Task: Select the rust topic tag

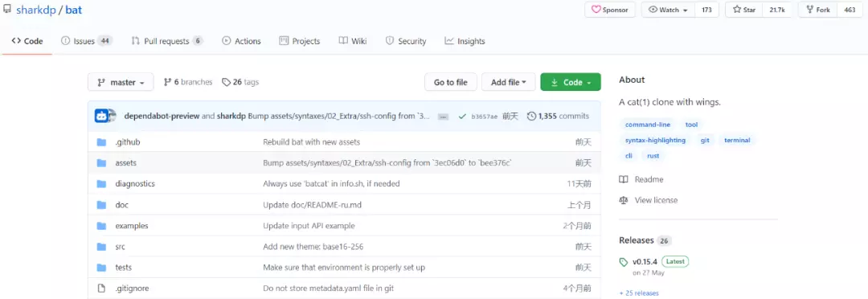Action: (x=653, y=156)
